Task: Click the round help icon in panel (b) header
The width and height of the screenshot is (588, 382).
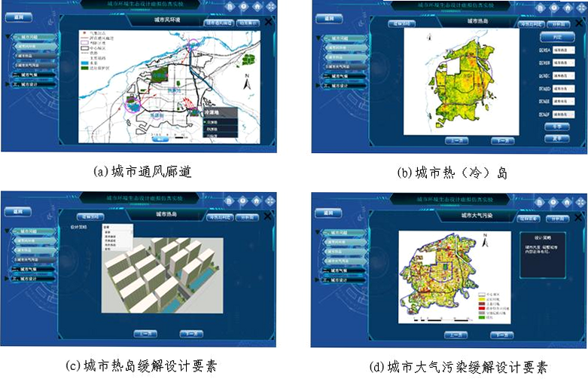Action: point(554,8)
